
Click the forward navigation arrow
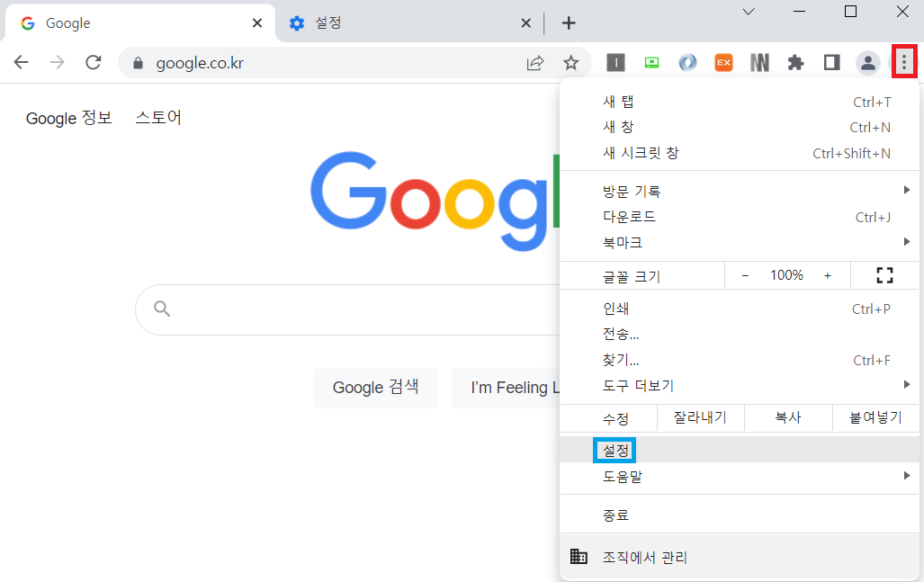coord(58,62)
